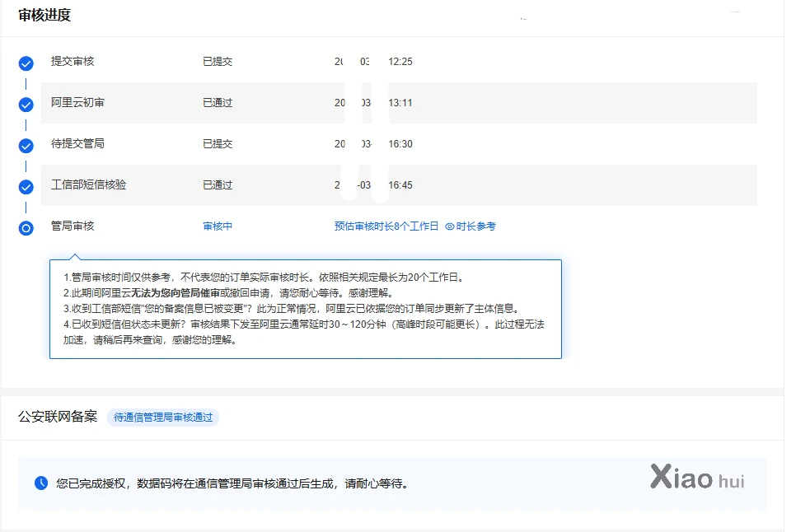
Task: Click the clock icon in the authorization notice
Action: (x=41, y=483)
